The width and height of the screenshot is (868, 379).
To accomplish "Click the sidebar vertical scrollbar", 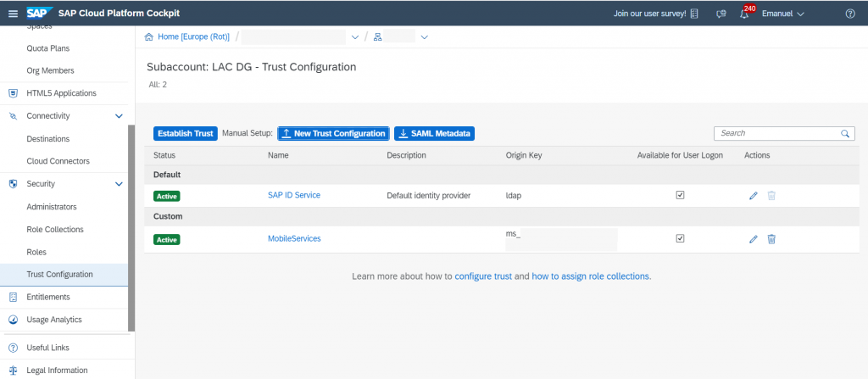I will (131, 228).
